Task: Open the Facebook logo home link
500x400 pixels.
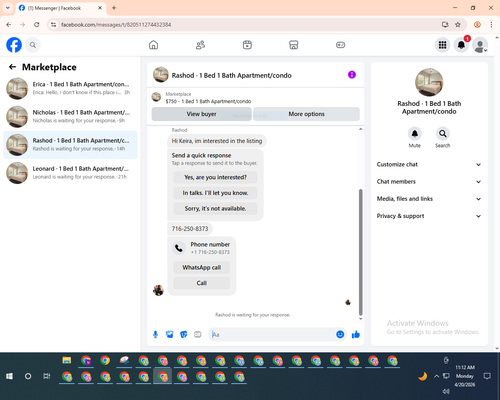Action: [14, 45]
